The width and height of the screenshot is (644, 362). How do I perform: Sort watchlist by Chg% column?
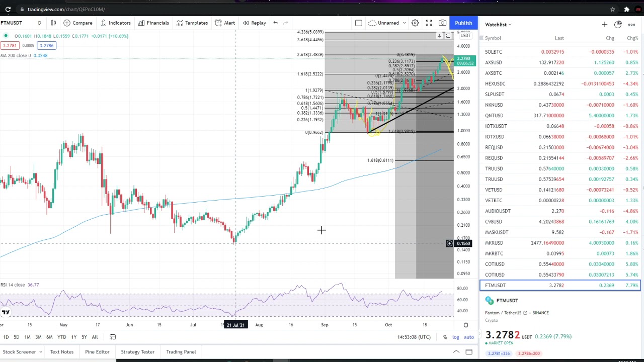(632, 38)
